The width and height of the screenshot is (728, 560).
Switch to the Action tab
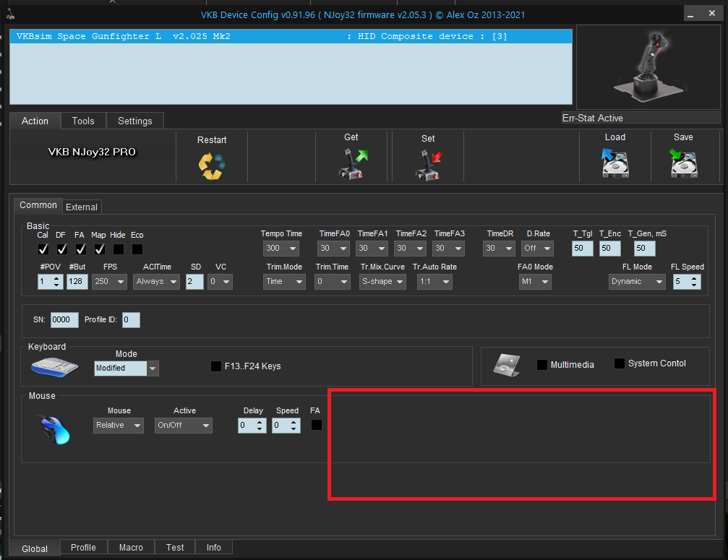click(x=35, y=121)
